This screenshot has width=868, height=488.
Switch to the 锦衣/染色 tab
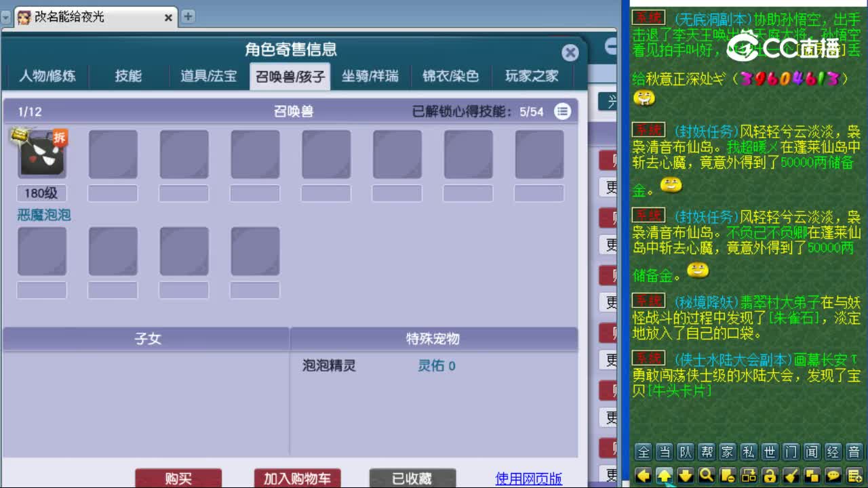click(x=451, y=76)
